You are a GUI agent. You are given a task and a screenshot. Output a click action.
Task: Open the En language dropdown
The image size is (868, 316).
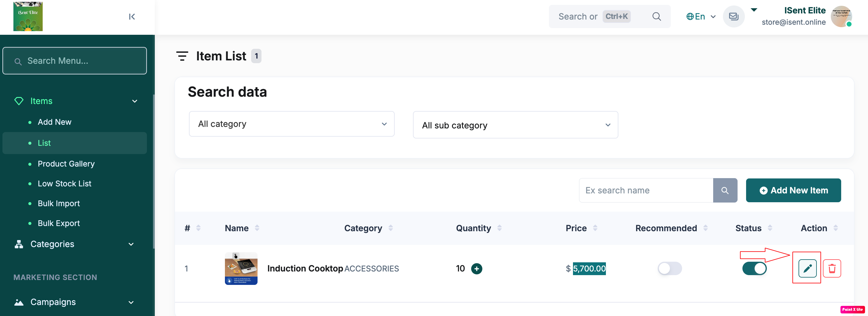click(x=701, y=16)
